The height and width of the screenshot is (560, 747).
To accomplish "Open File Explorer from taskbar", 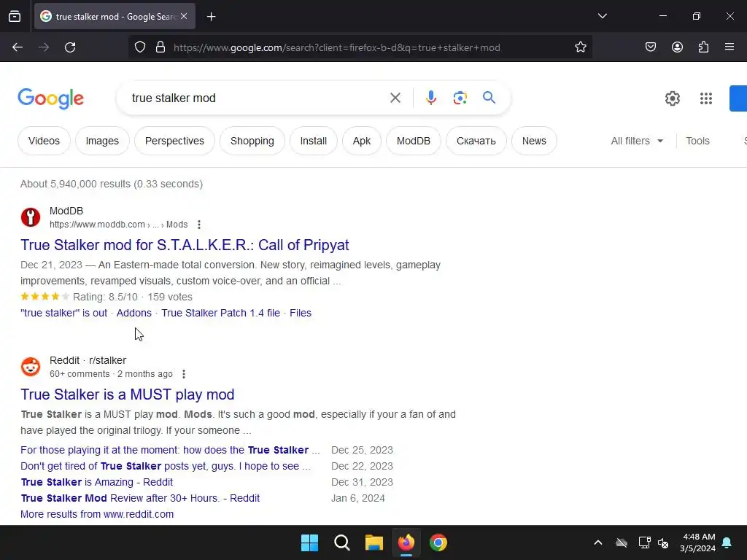I will [x=374, y=542].
